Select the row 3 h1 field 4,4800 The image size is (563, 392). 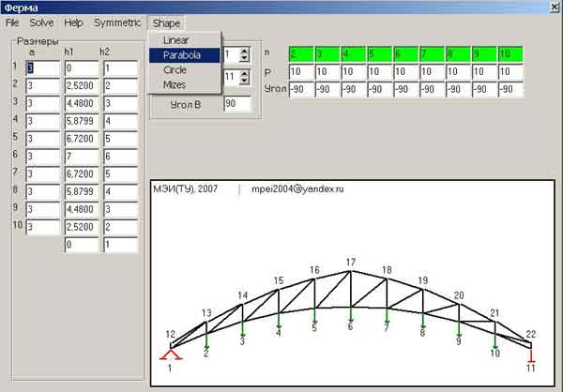pyautogui.click(x=82, y=103)
